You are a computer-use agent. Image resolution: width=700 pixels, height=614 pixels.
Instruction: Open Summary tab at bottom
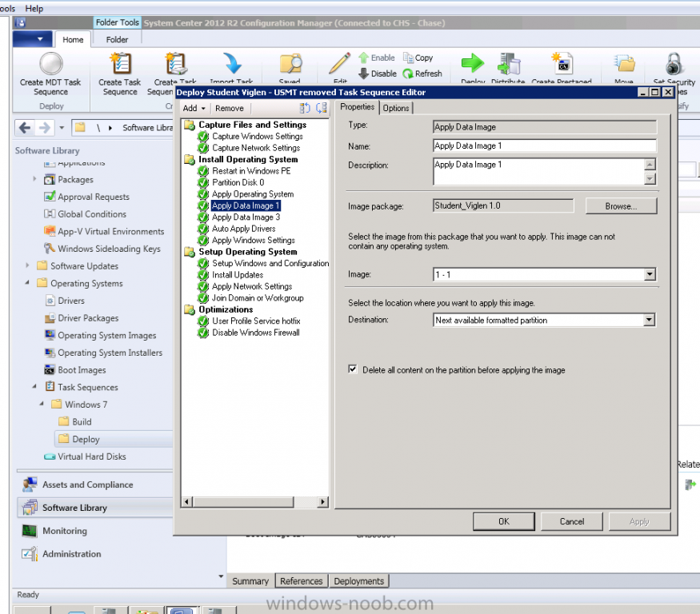point(250,581)
